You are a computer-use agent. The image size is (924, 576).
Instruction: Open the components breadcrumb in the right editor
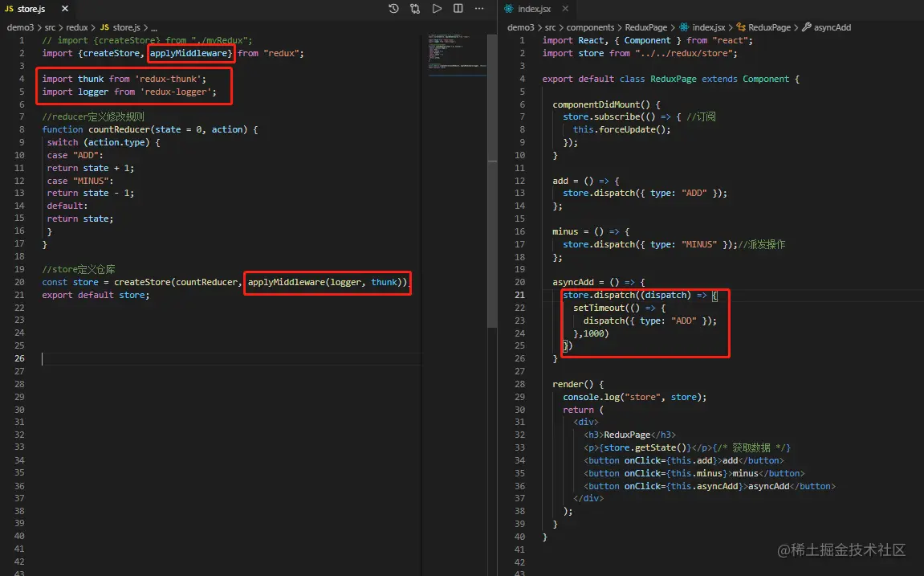click(590, 27)
